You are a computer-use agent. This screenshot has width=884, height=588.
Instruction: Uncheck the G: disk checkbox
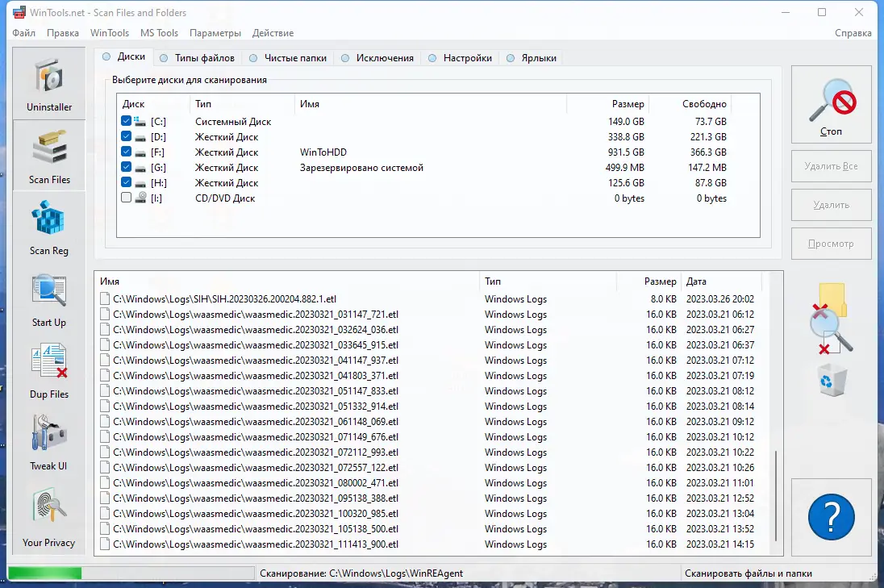pyautogui.click(x=127, y=167)
